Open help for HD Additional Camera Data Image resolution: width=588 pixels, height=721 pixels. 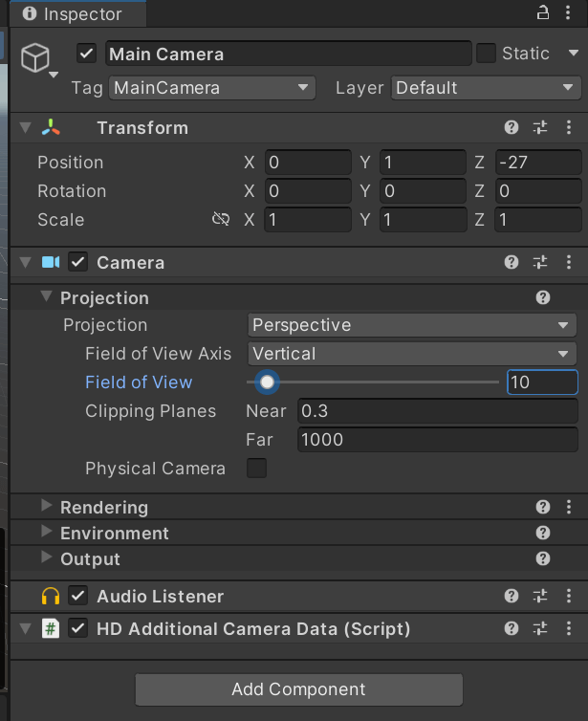pos(512,628)
